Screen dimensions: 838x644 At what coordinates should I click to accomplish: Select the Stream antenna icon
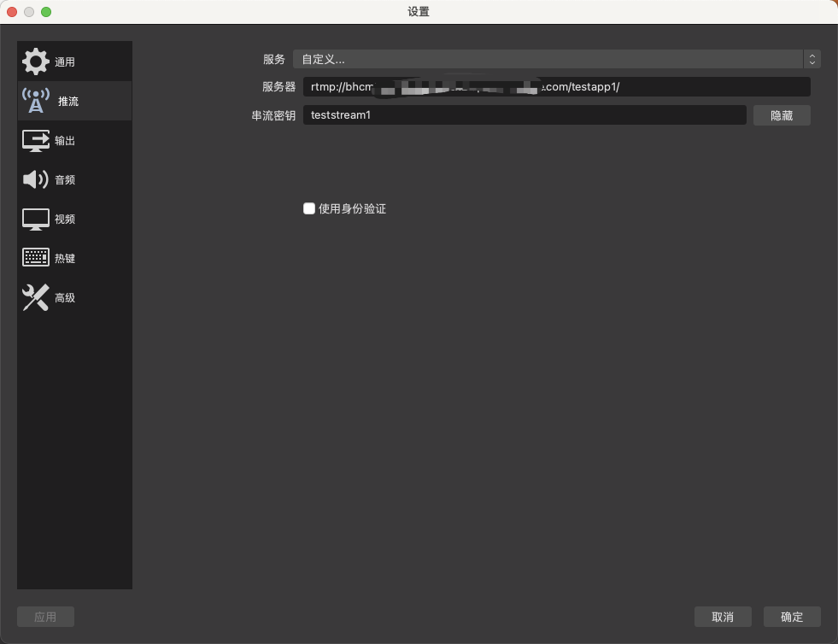coord(35,101)
